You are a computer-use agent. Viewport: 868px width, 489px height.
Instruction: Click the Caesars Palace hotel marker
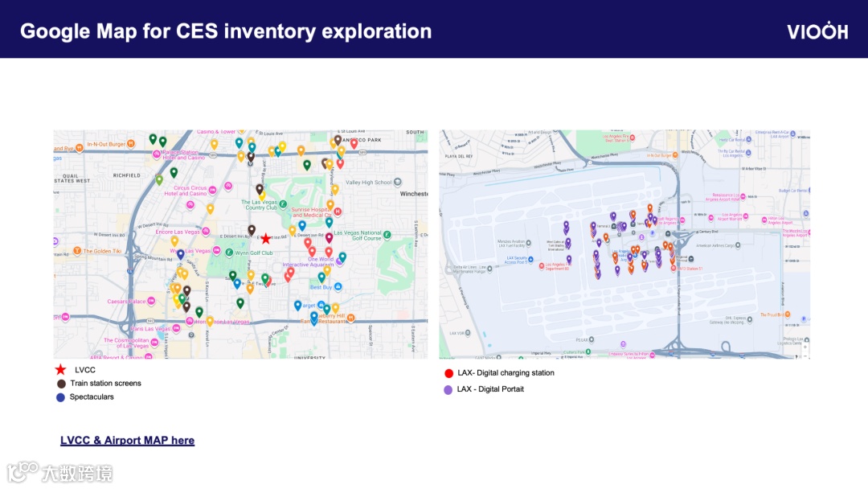[x=151, y=302]
